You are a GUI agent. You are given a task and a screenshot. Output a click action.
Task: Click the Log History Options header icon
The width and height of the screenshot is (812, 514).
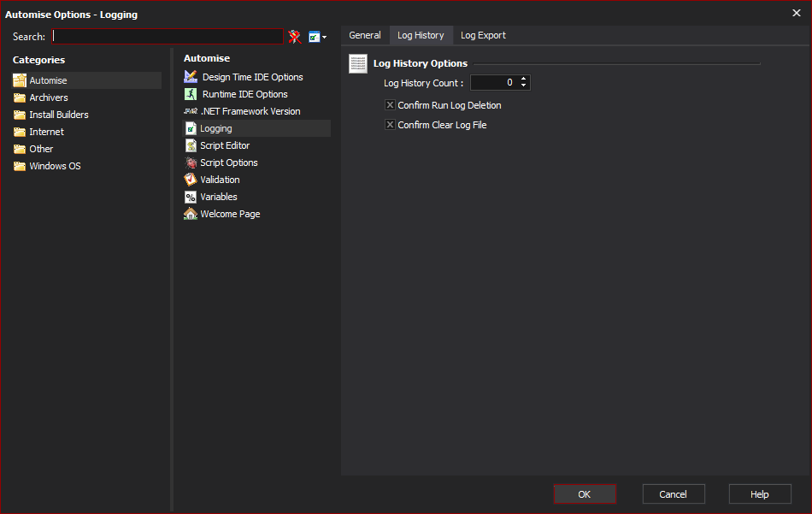358,64
